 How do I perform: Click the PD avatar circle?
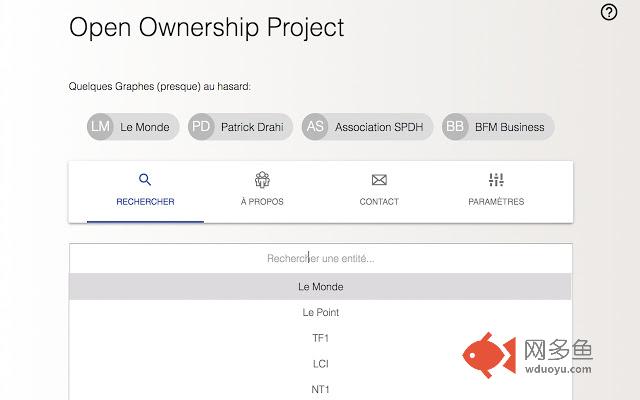pos(201,127)
